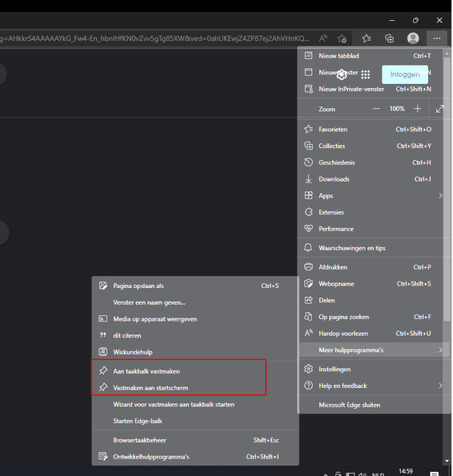This screenshot has width=453, height=476.
Task: Open the Favorites star toolbar icon
Action: coord(366,38)
